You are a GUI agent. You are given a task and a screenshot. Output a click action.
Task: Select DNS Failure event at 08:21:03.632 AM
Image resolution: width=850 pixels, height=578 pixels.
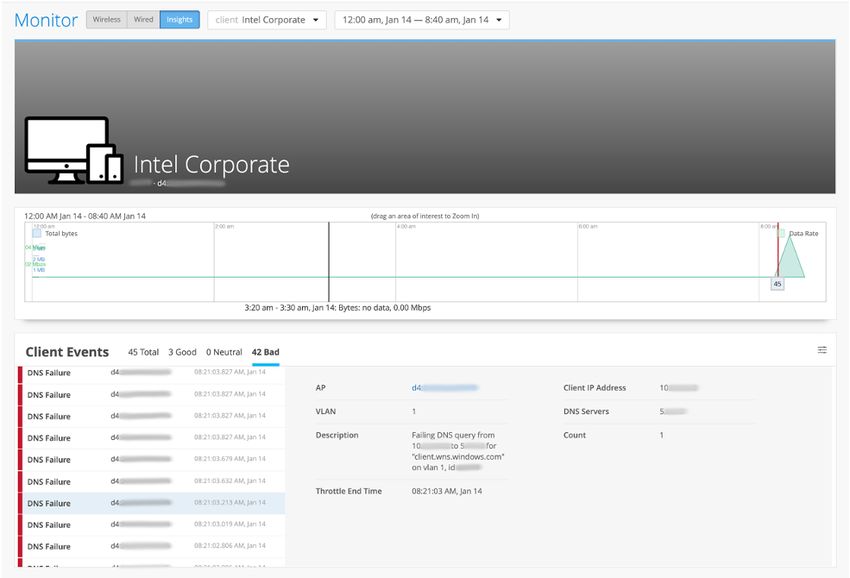[154, 481]
